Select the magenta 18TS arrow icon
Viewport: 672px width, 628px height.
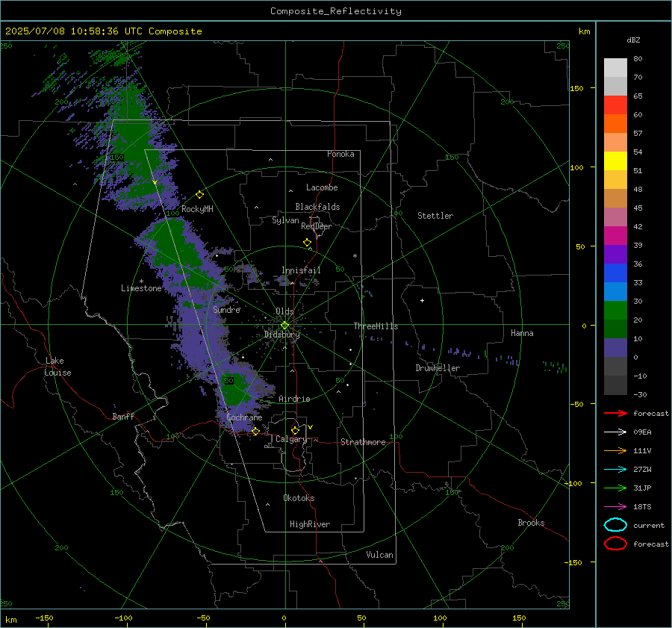point(615,507)
